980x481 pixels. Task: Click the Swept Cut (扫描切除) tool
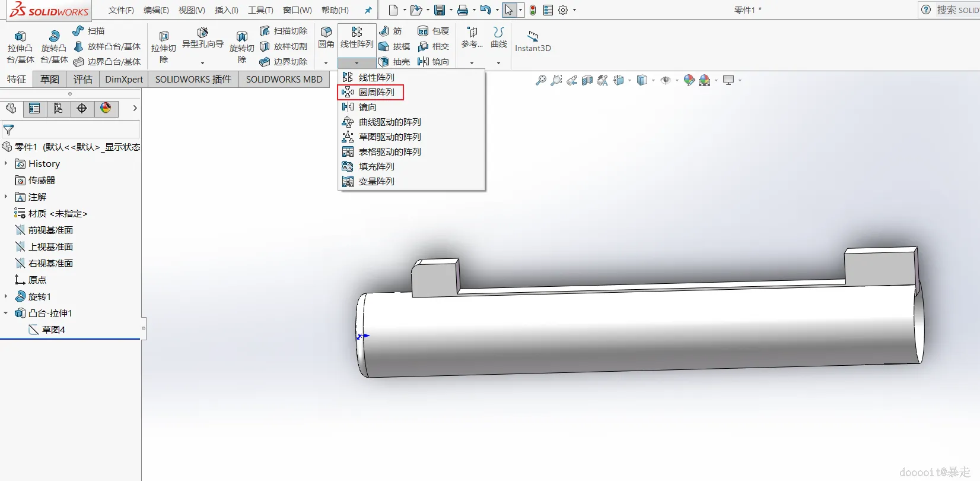pos(284,31)
